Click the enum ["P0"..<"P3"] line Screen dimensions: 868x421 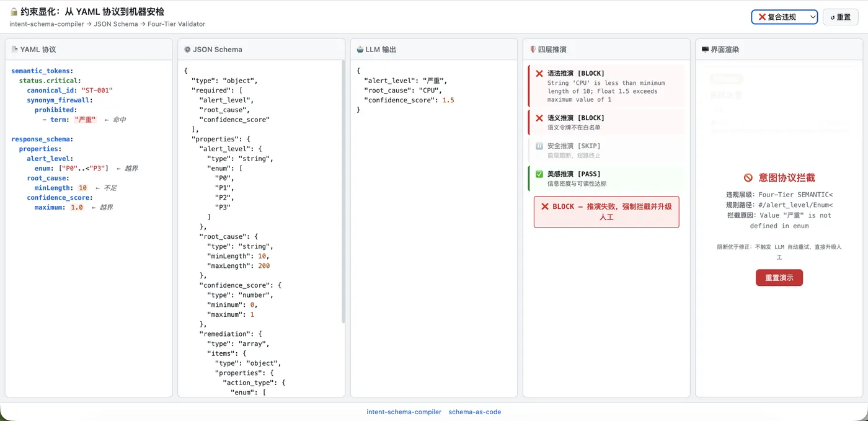pos(71,168)
